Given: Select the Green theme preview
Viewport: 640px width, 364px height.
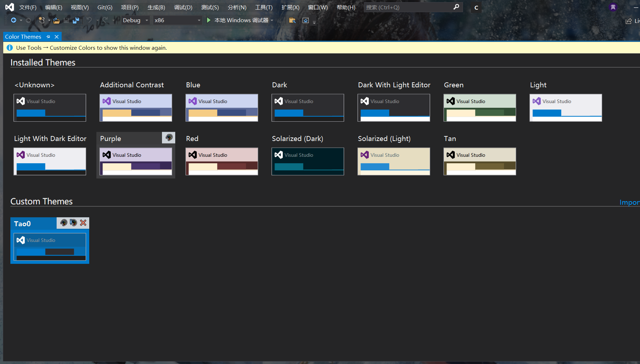Looking at the screenshot, I should coord(480,108).
